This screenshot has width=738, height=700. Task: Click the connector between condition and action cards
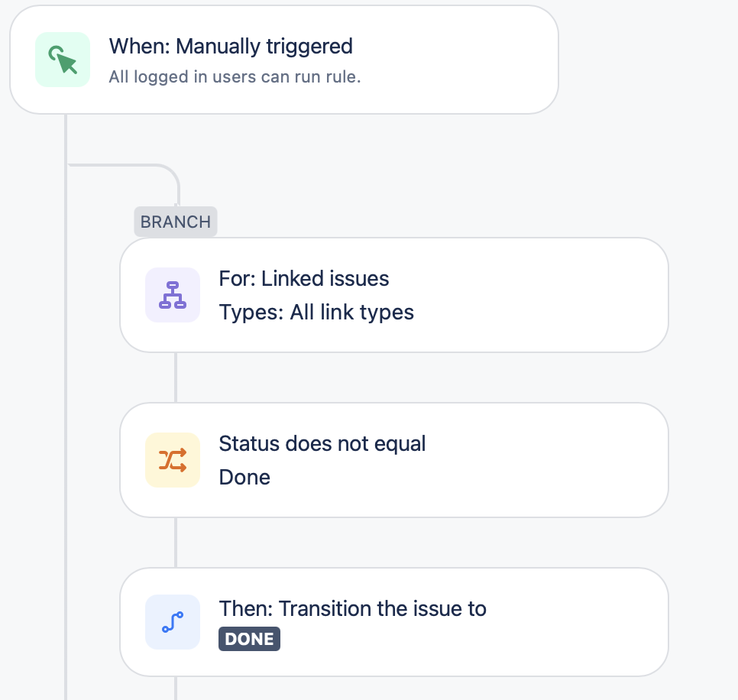(176, 543)
